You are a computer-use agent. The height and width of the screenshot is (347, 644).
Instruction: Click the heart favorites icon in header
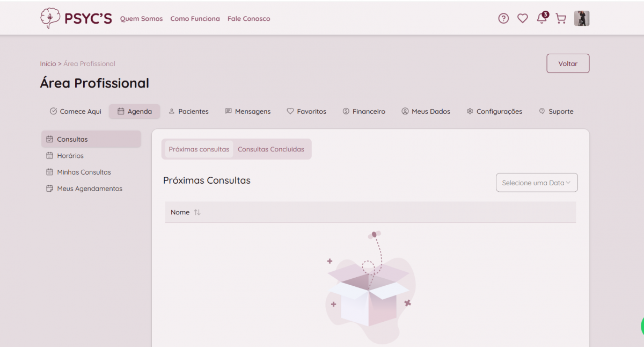[522, 19]
